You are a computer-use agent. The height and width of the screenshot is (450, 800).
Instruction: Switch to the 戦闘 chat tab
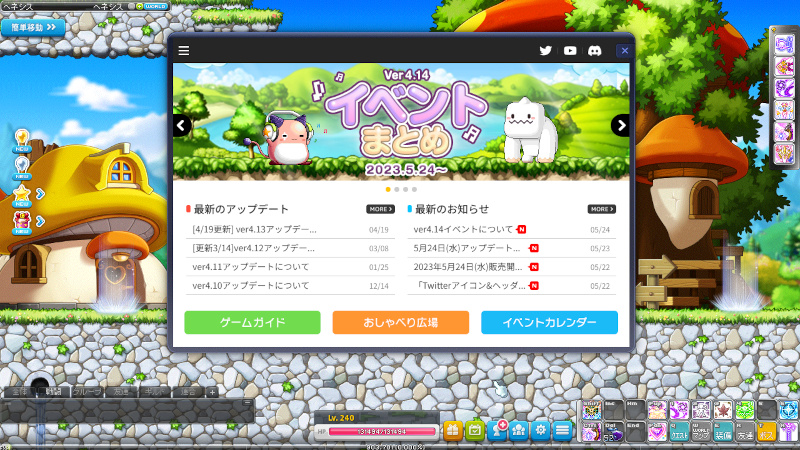(53, 392)
